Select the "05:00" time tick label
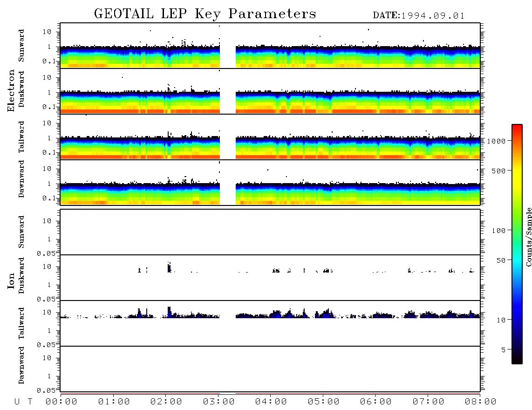Image resolution: width=532 pixels, height=410 pixels. tap(324, 402)
